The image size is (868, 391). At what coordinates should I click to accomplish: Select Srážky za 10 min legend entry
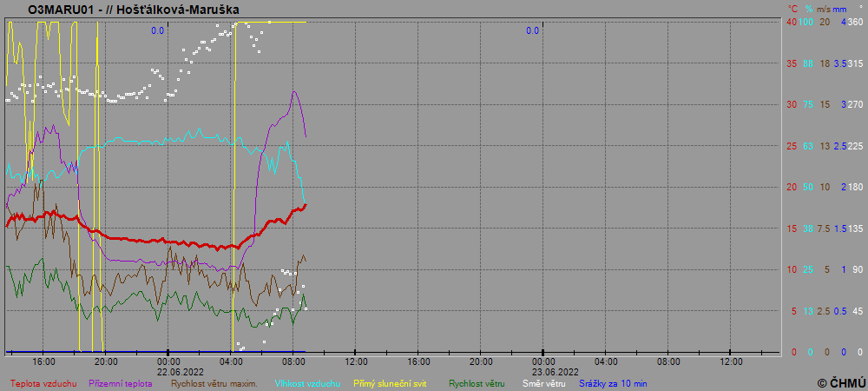613,383
